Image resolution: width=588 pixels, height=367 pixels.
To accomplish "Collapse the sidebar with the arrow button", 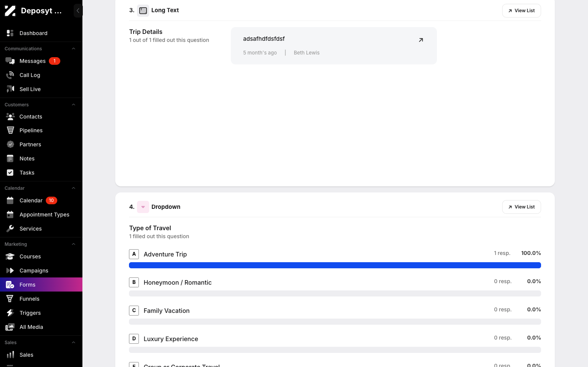I will click(x=78, y=11).
